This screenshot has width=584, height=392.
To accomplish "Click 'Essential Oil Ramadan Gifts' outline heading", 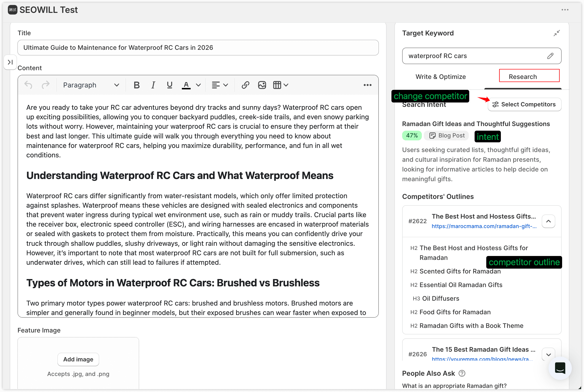I will 461,284.
